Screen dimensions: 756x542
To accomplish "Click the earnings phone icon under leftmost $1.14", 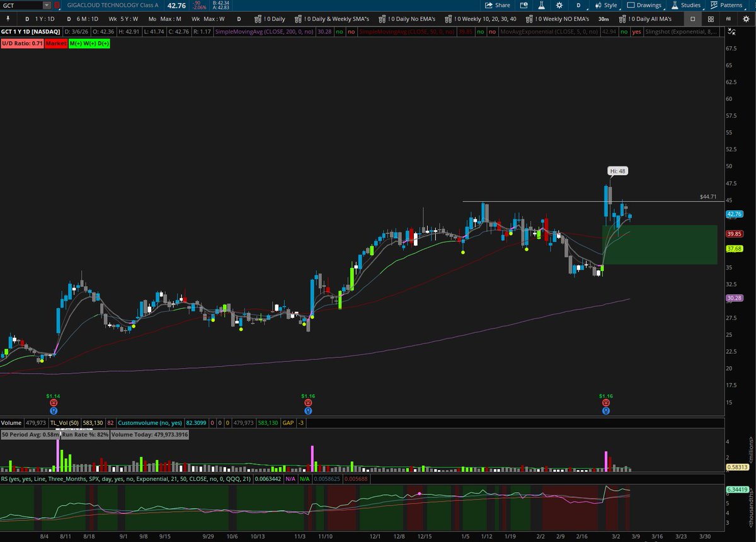I will 54,402.
